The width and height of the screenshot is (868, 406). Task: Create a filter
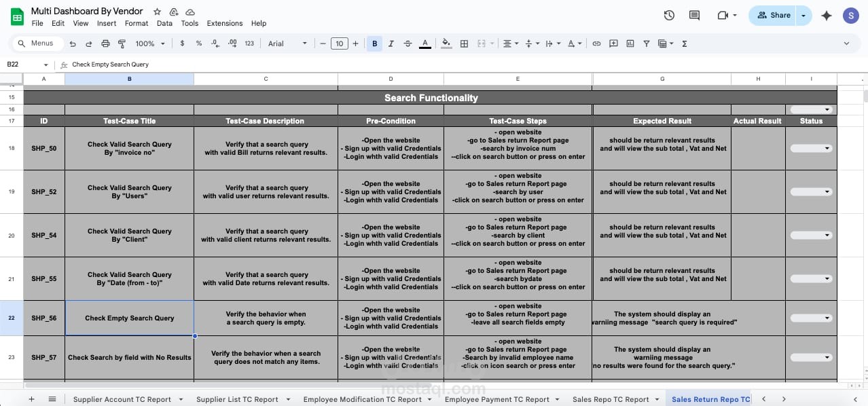click(x=646, y=43)
